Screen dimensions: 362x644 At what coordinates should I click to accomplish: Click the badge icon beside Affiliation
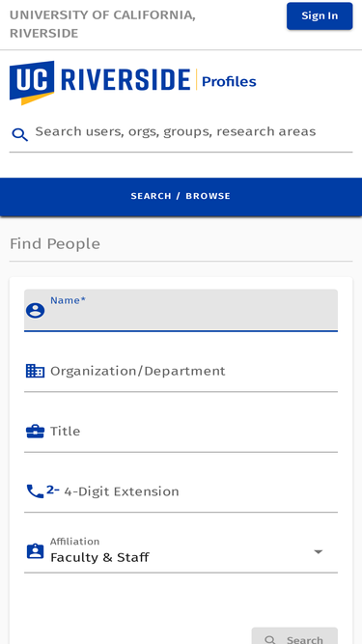point(36,551)
